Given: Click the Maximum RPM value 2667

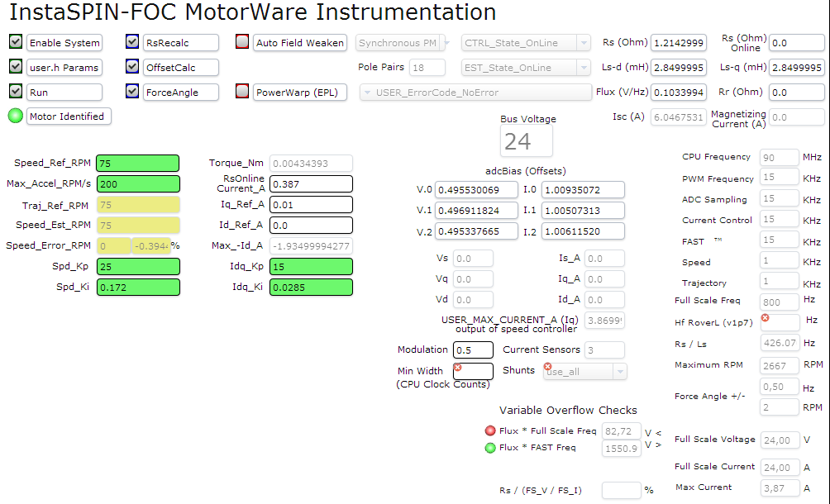Looking at the screenshot, I should click(779, 365).
